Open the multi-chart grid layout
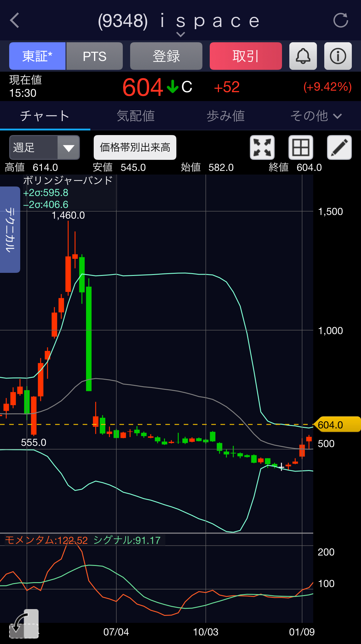This screenshot has height=644, width=361. [x=301, y=147]
